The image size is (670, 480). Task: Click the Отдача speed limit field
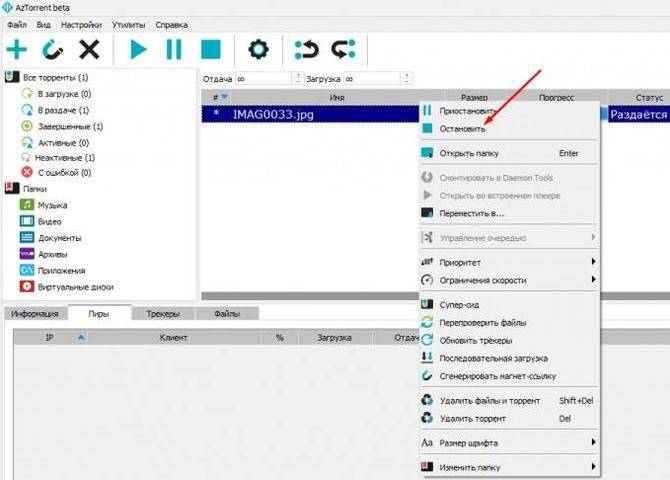pyautogui.click(x=263, y=79)
